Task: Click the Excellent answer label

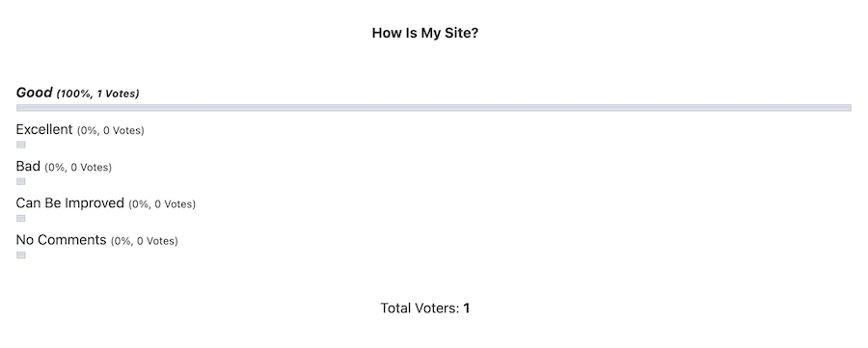Action: [x=44, y=129]
